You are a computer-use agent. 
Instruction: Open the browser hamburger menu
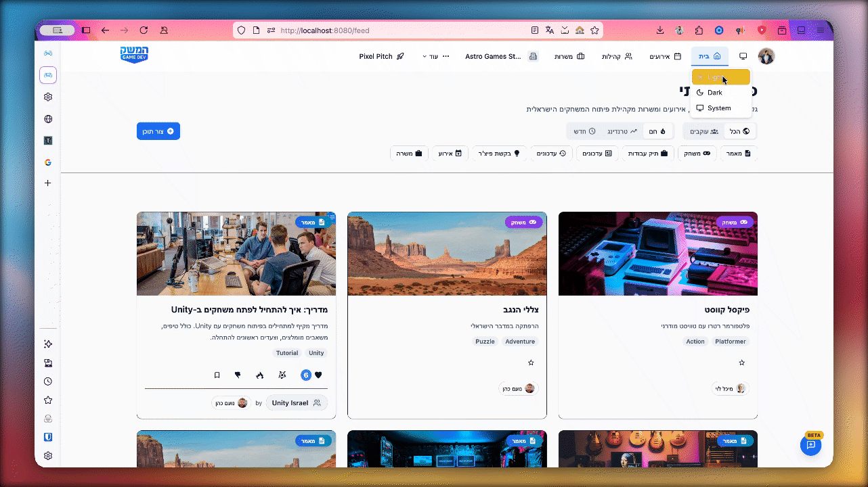coord(821,30)
